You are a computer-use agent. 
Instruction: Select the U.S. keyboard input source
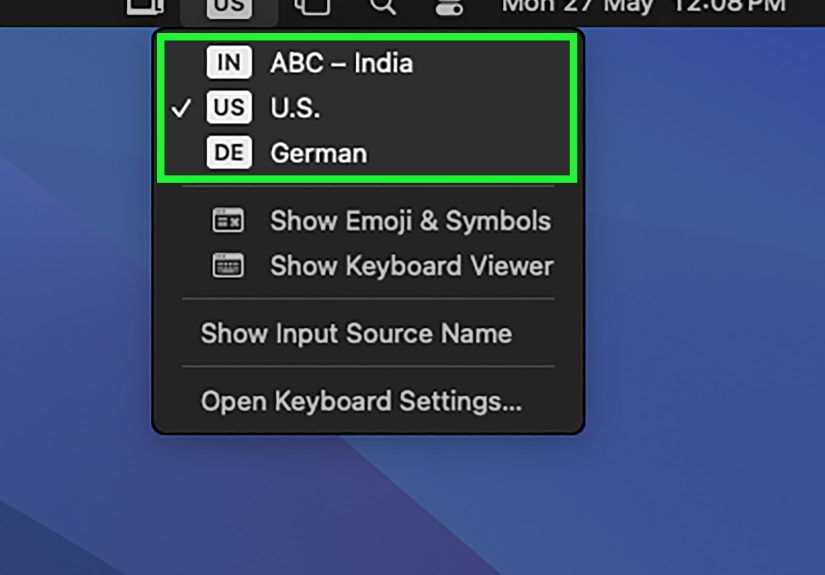367,108
